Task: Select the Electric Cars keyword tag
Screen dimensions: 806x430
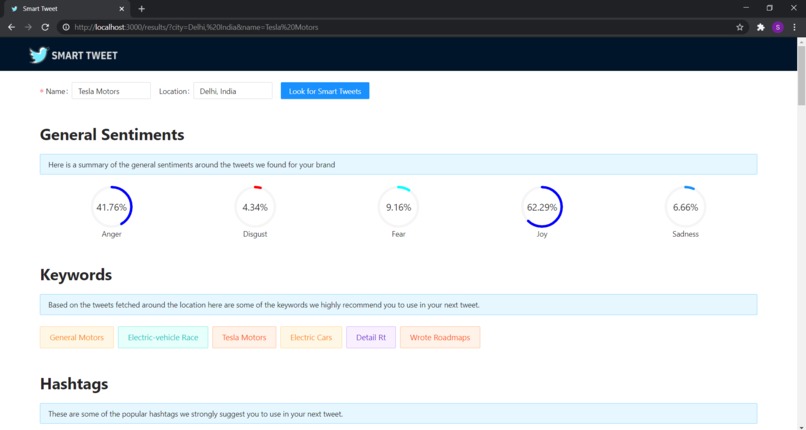Action: [x=311, y=338]
